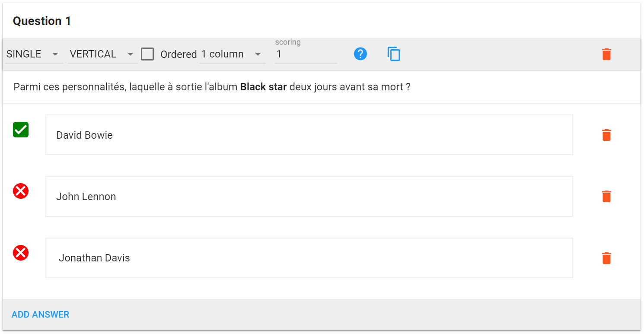Click ADD ANSWER
The width and height of the screenshot is (644, 334).
[x=40, y=315]
